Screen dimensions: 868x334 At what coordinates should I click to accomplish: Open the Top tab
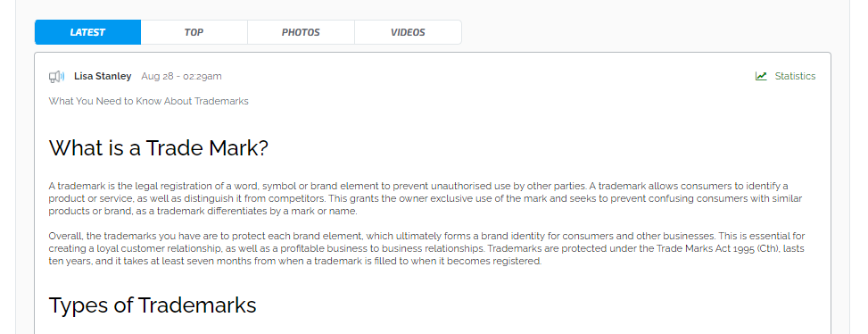[x=194, y=32]
